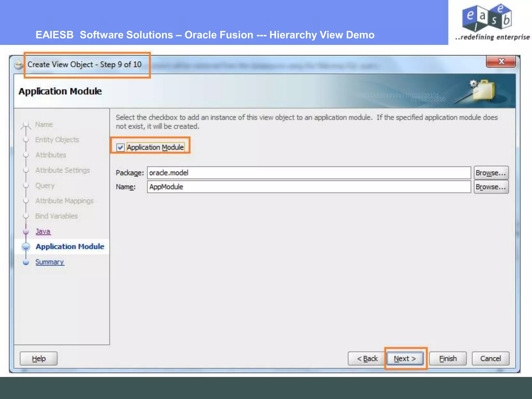The image size is (532, 399).
Task: Click Browse button next to Package field
Action: (x=491, y=173)
